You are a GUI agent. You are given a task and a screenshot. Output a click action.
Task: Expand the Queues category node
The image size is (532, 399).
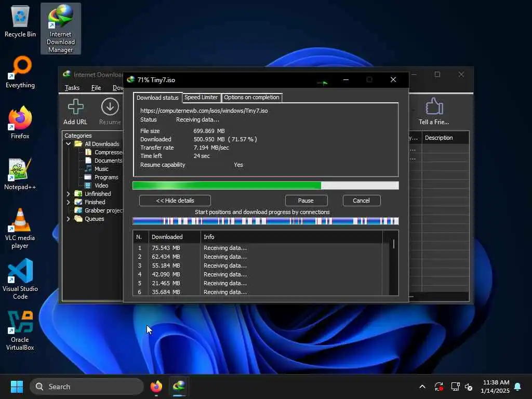pyautogui.click(x=68, y=219)
